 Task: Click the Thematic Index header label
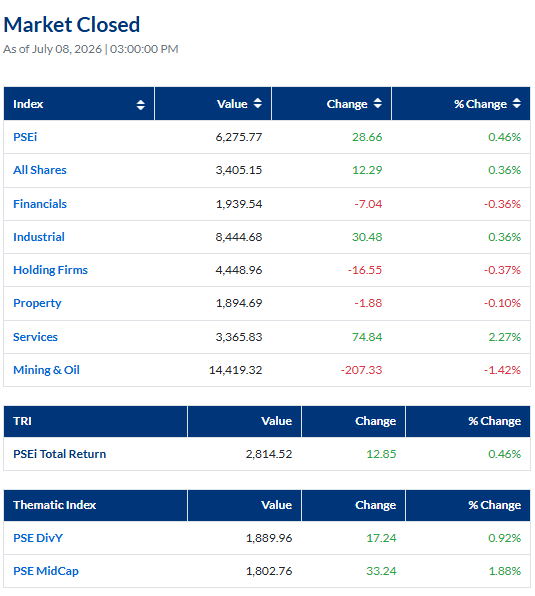[x=54, y=505]
